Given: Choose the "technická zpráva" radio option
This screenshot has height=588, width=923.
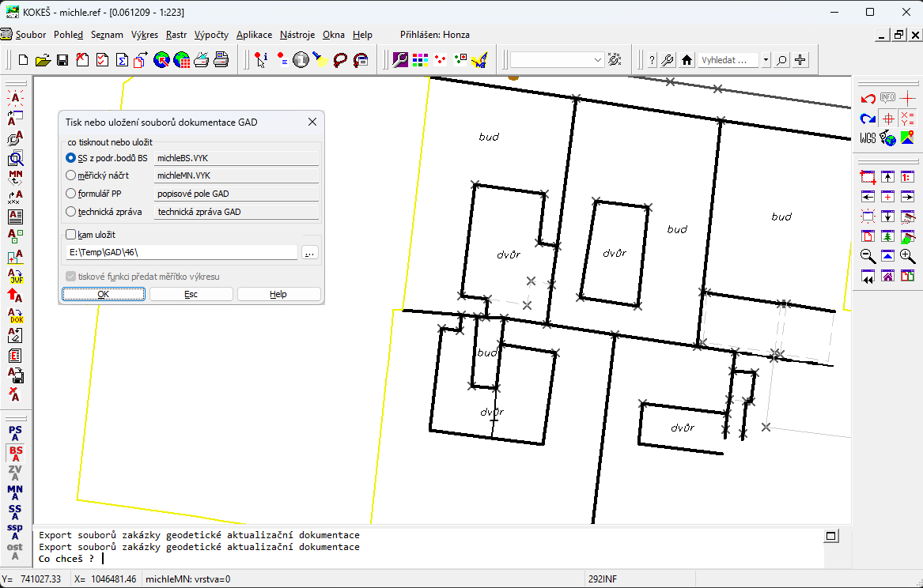Looking at the screenshot, I should [x=71, y=212].
